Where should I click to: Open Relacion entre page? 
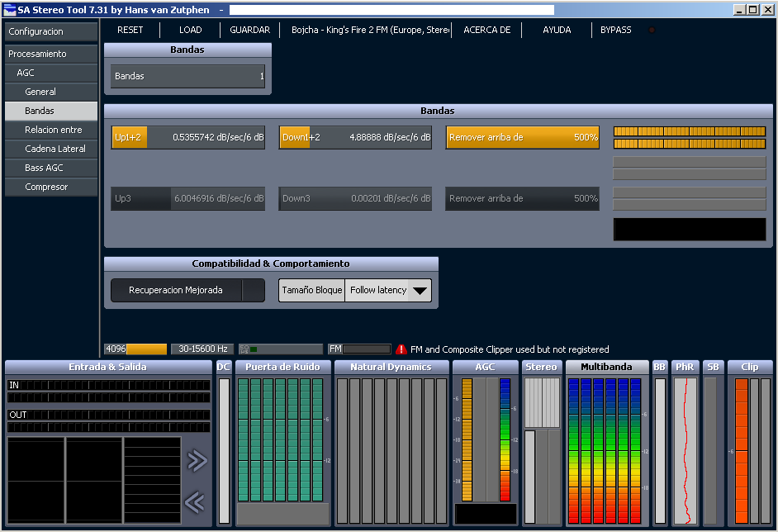pyautogui.click(x=51, y=130)
